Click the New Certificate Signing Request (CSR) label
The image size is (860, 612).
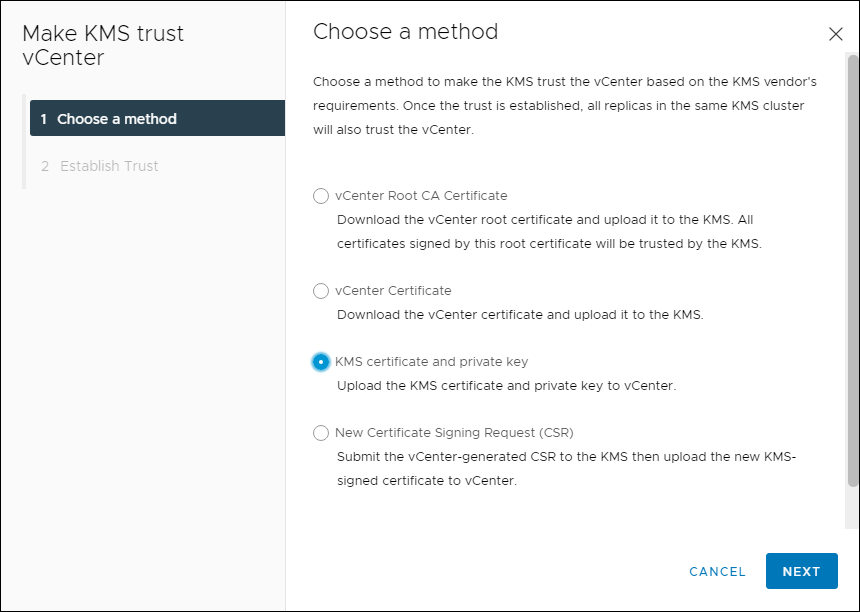pyautogui.click(x=454, y=433)
